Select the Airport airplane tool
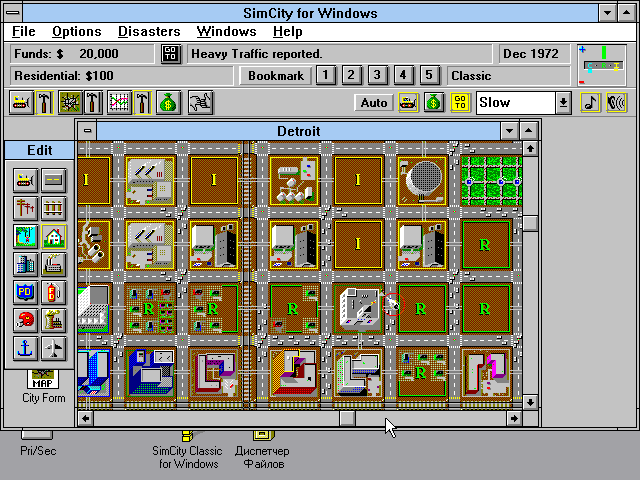Screen dimensions: 640x480 (53, 349)
